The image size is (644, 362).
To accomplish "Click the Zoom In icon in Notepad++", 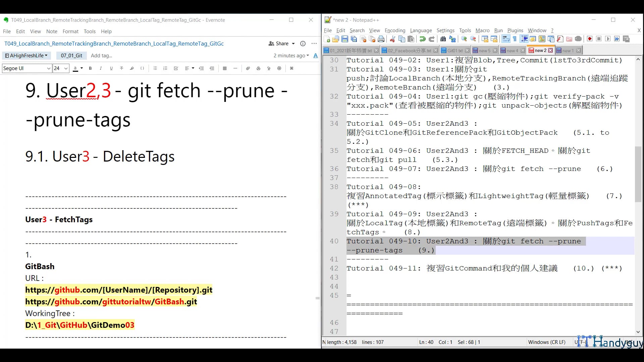I will coord(464,39).
